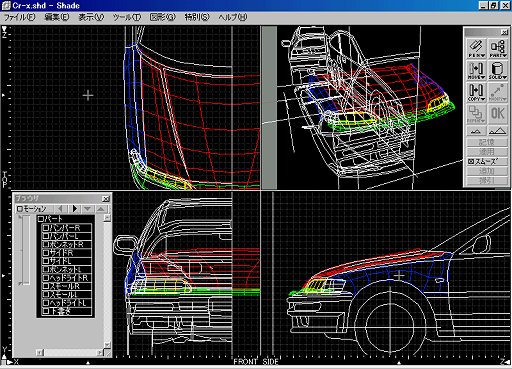512x369 pixels.
Task: Select the スモールR item in the browser
Action: click(66, 286)
